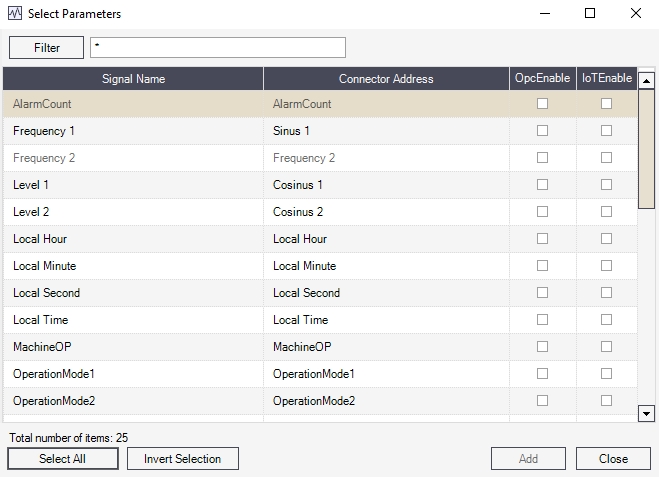Screen dimensions: 659x477
Task: Enable OpcEnable checkbox for AlarmCount
Action: [543, 104]
